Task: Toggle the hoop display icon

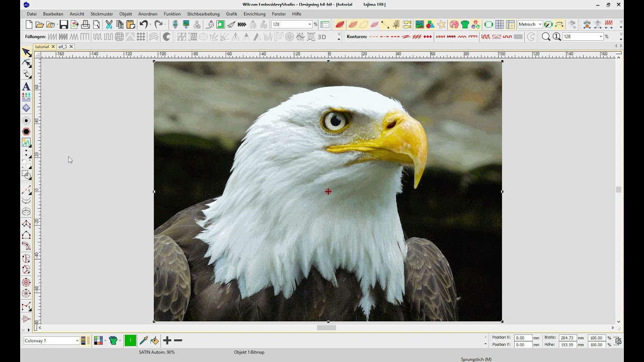Action: click(489, 25)
